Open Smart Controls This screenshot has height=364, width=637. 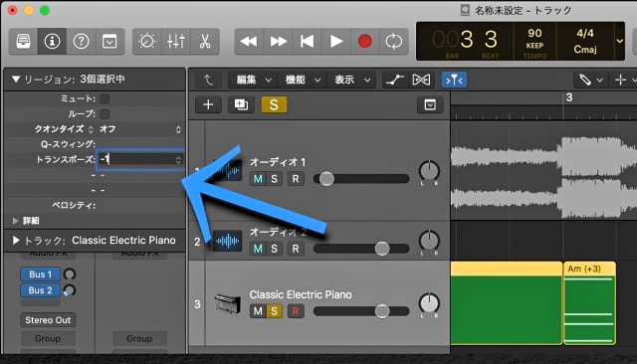point(147,41)
